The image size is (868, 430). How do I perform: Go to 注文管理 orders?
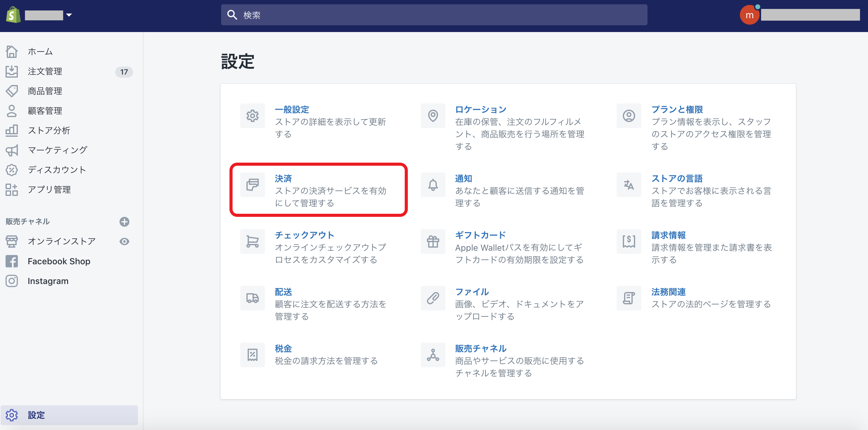click(45, 71)
